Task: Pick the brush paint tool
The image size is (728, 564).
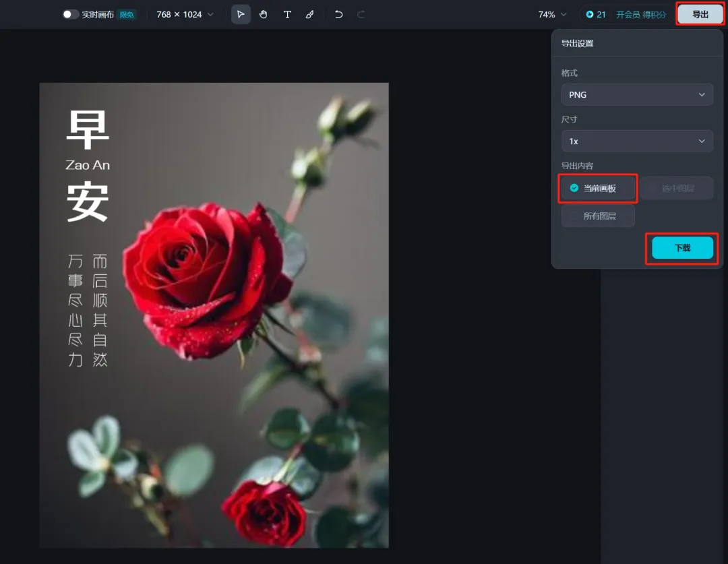Action: click(x=309, y=14)
